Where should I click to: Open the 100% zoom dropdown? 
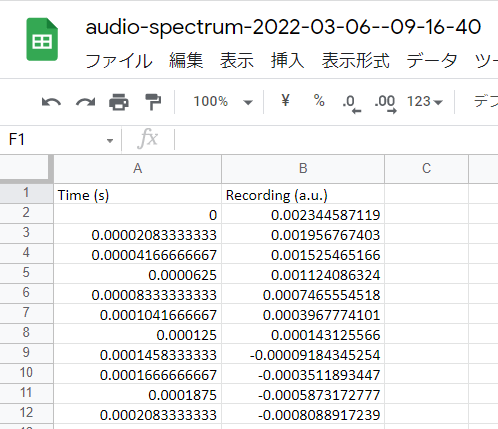(223, 102)
